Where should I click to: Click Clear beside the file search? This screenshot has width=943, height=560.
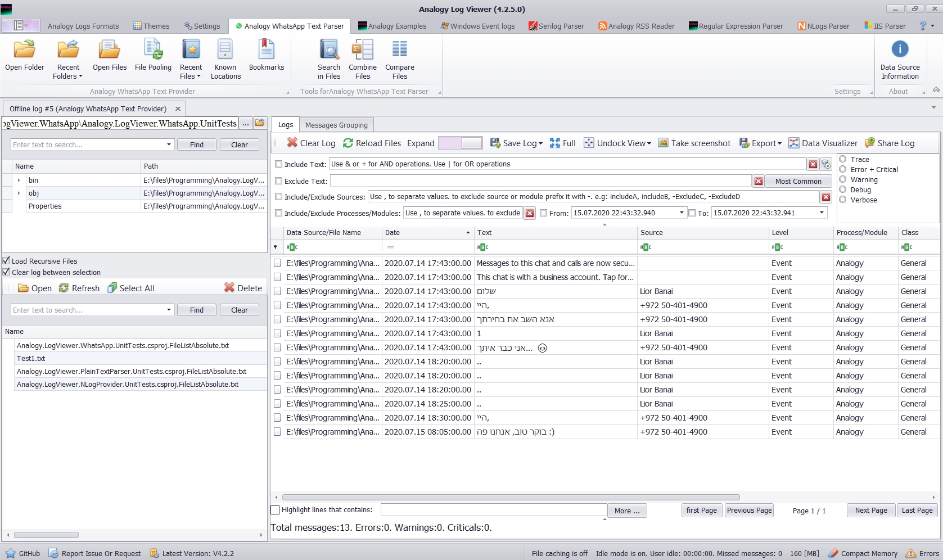(240, 310)
